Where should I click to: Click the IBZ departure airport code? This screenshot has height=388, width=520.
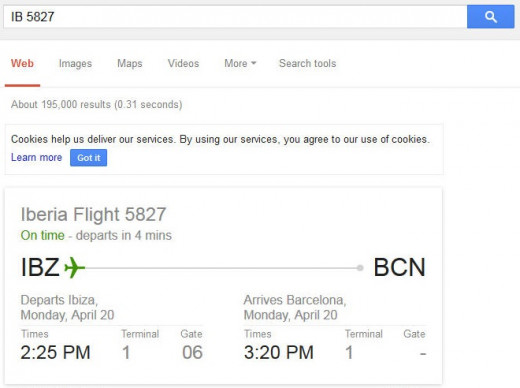point(40,267)
